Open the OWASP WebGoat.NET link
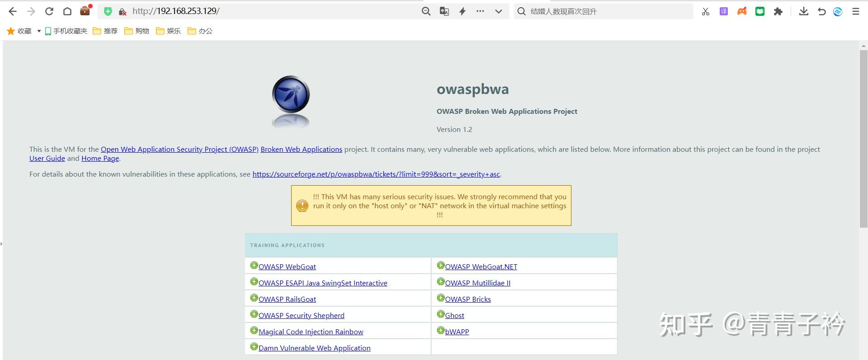Screen dimensions: 868x360 [481, 267]
